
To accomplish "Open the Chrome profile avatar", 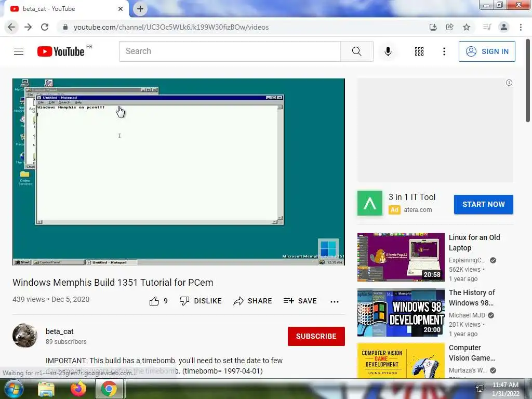I will [504, 27].
